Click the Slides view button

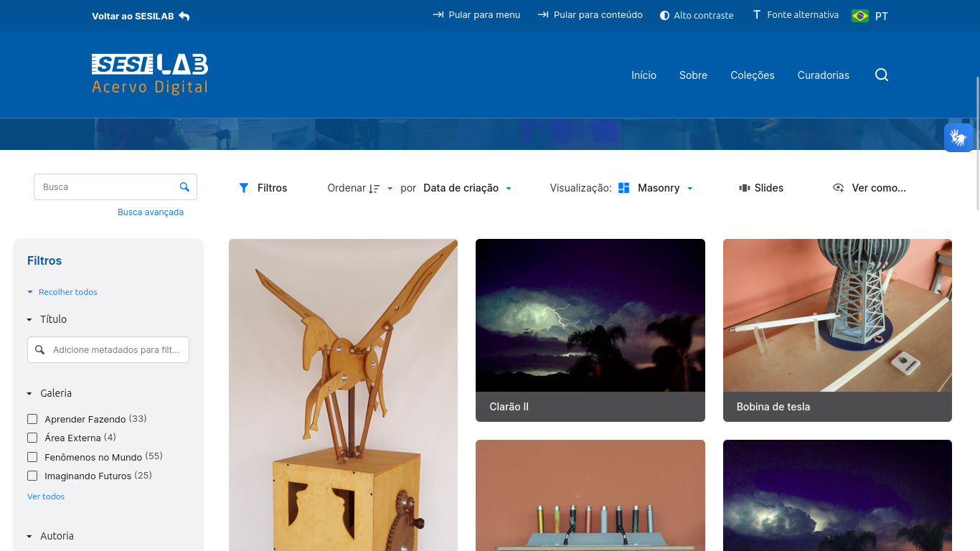(x=761, y=188)
